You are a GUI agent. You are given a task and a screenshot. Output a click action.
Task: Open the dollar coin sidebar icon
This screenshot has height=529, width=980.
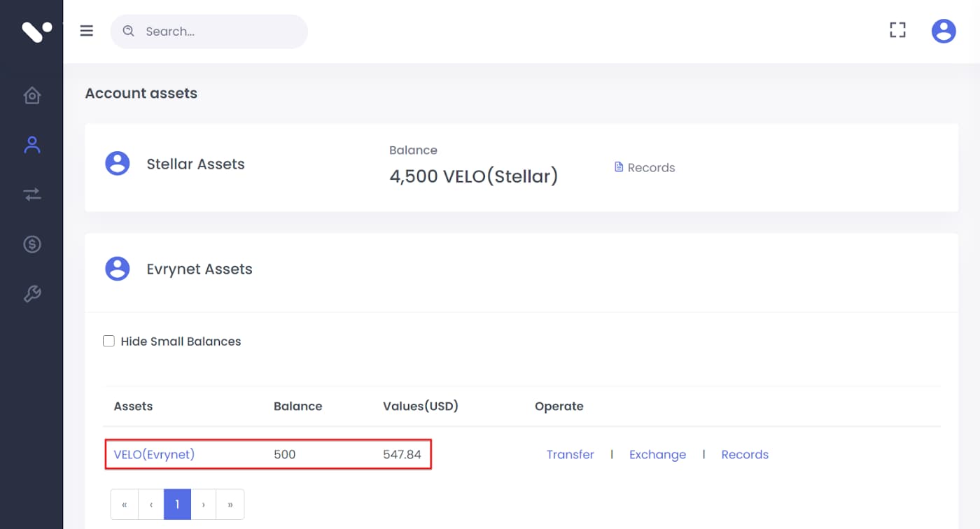point(32,244)
